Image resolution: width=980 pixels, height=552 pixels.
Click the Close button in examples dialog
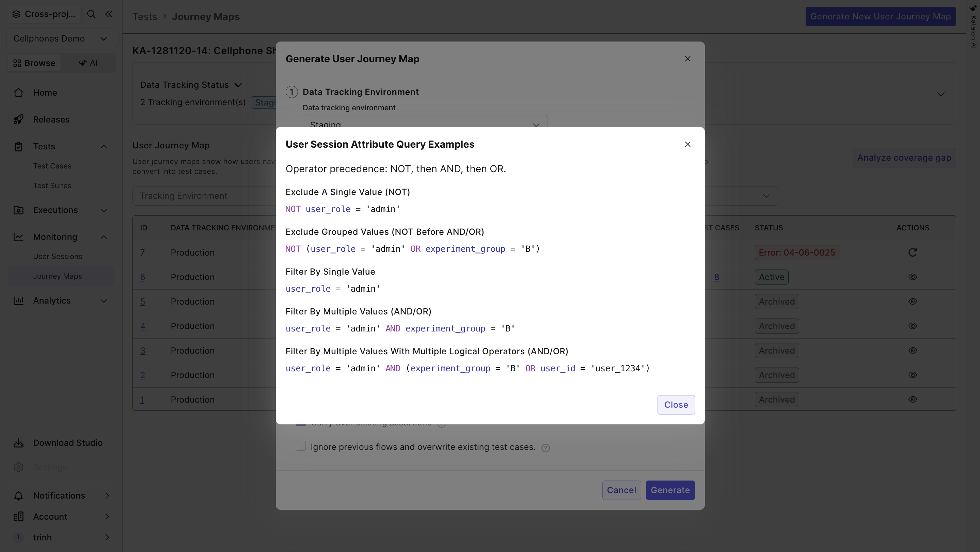(676, 405)
